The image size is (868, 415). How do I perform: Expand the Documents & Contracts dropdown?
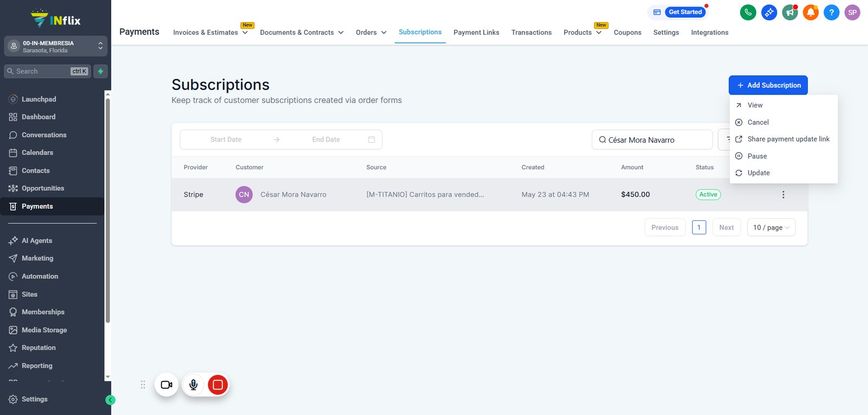click(x=302, y=33)
